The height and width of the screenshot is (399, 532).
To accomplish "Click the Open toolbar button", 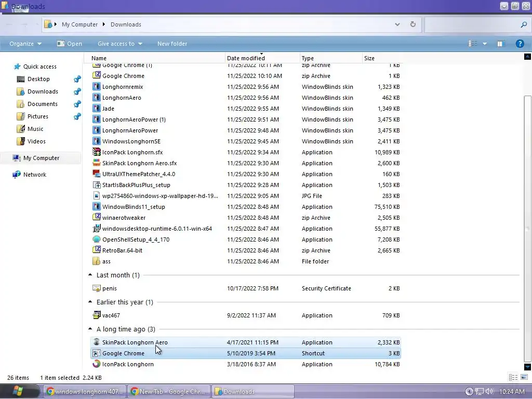I will click(x=70, y=44).
